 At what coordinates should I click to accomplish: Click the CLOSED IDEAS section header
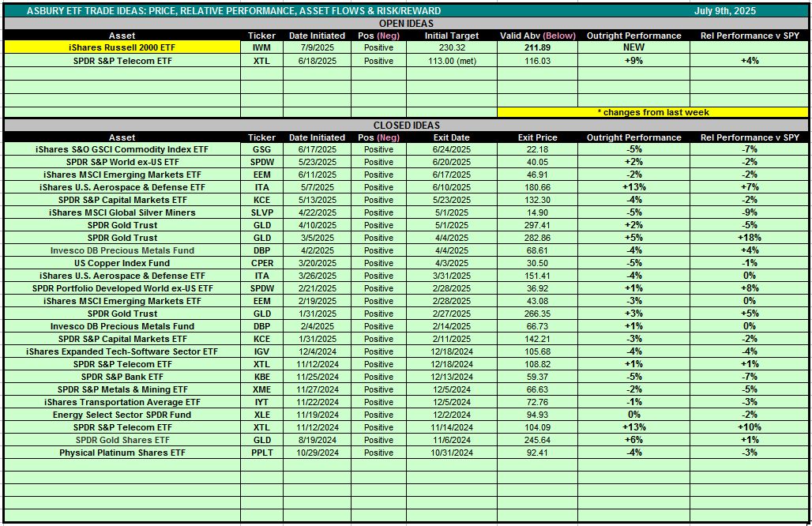(406, 126)
